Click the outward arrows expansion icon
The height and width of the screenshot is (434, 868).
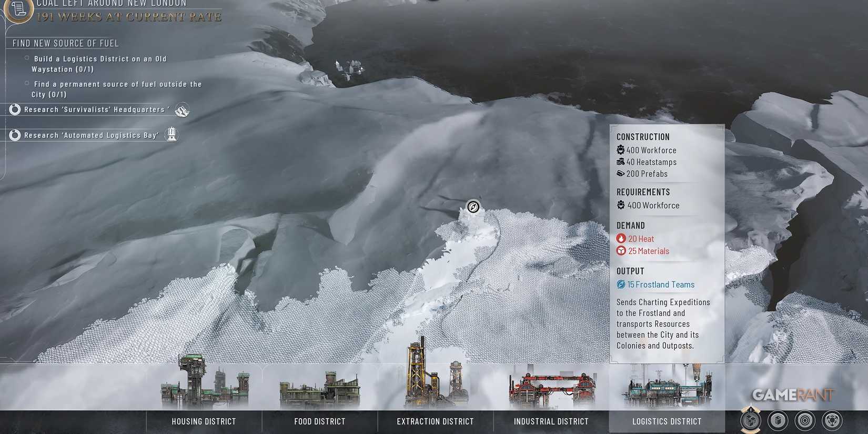832,420
